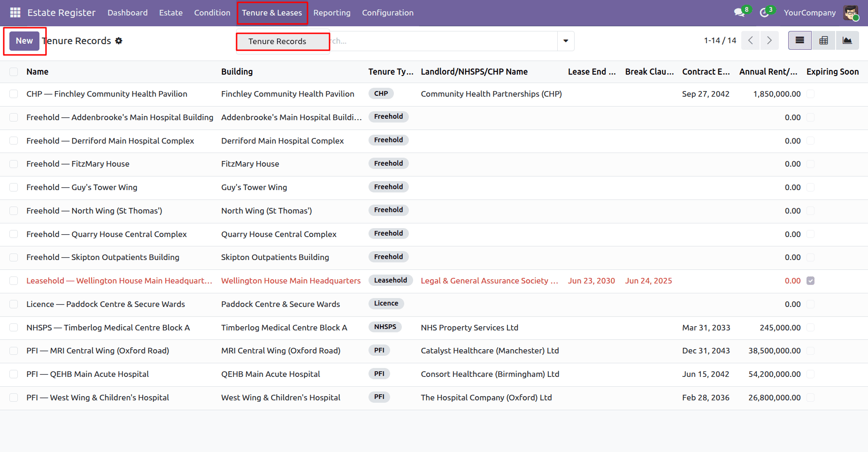Viewport: 868px width, 452px height.
Task: Open the Dashboard menu
Action: (128, 13)
